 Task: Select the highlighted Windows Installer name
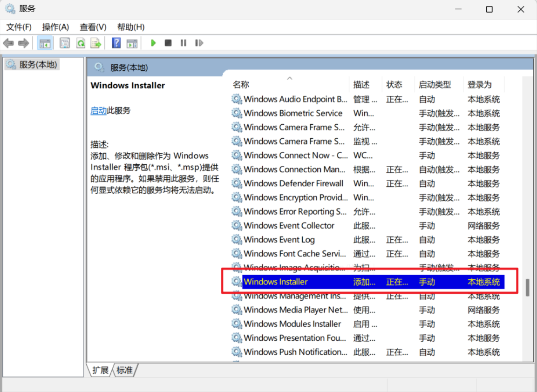point(275,281)
